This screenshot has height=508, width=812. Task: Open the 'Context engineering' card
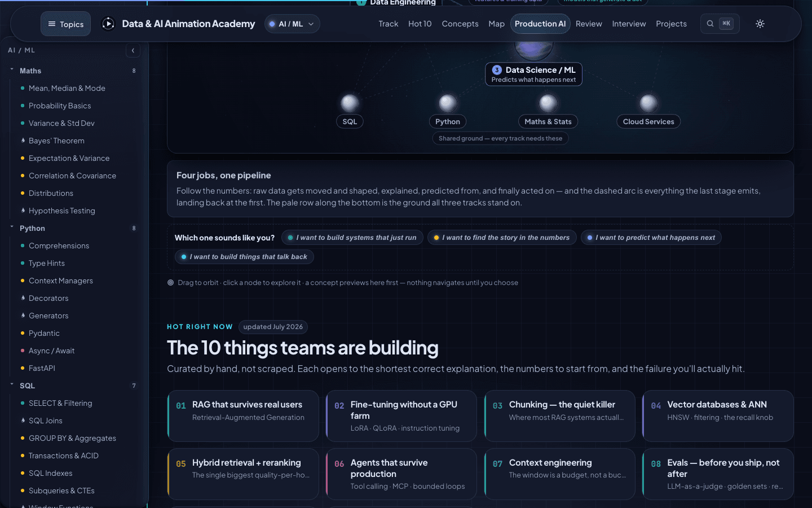560,474
